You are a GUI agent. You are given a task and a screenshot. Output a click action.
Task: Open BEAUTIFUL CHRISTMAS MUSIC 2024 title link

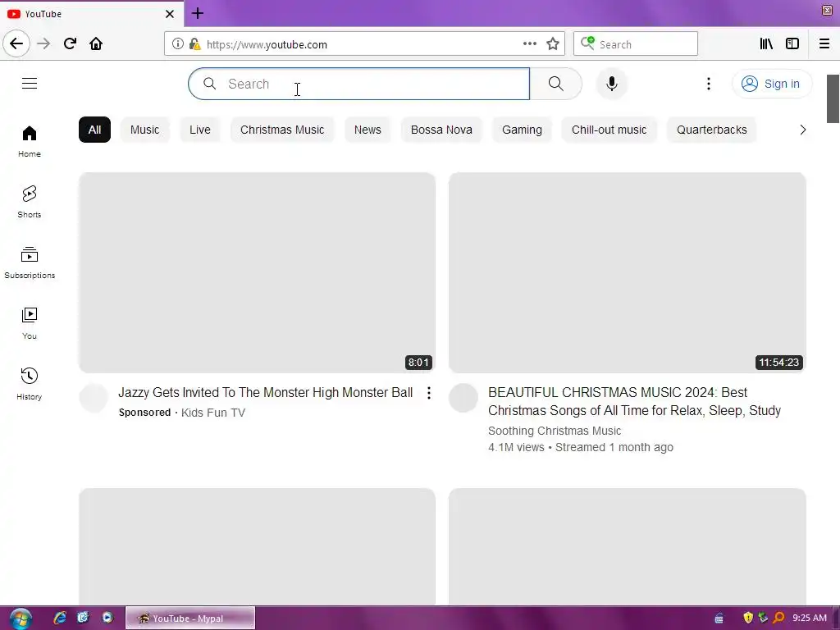[x=634, y=401]
